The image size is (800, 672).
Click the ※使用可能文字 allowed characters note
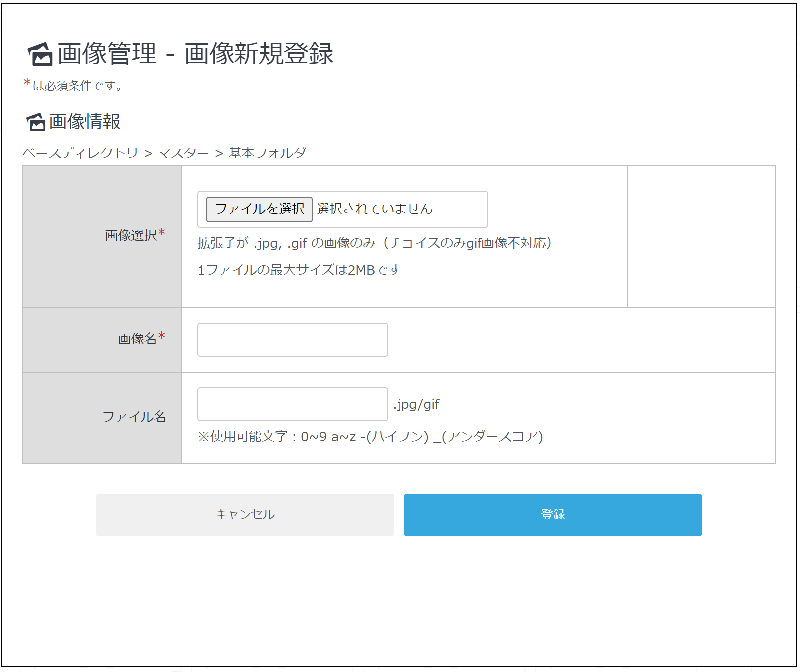[x=370, y=436]
